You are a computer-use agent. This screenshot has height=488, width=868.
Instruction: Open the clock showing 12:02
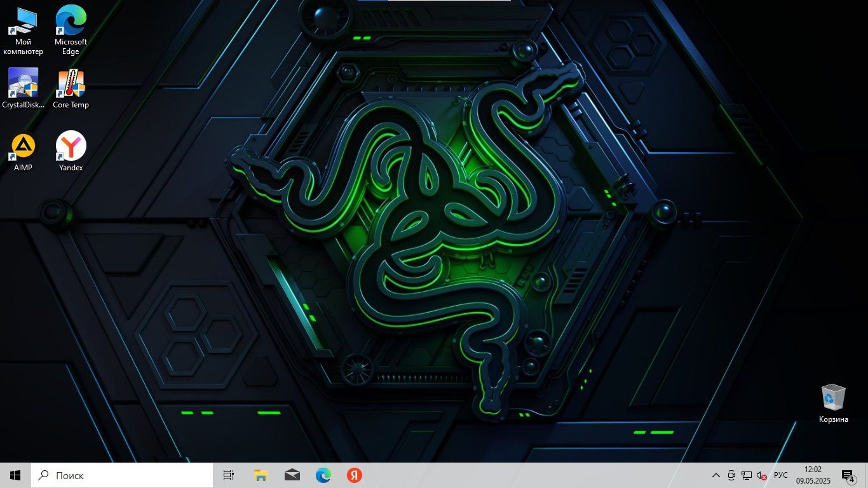(813, 475)
